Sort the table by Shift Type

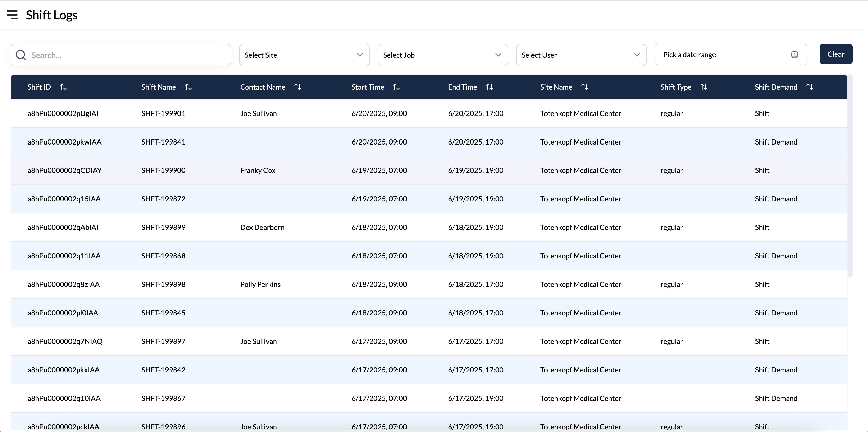[x=704, y=87]
